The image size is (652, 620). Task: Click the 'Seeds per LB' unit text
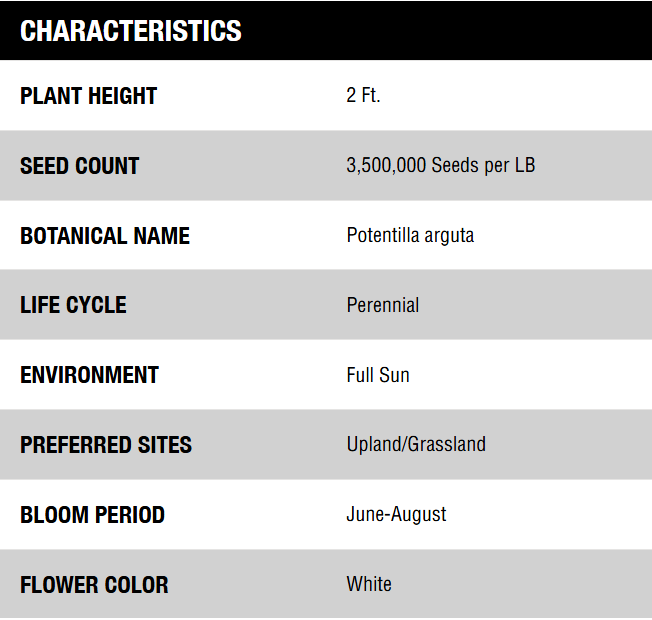coord(483,166)
